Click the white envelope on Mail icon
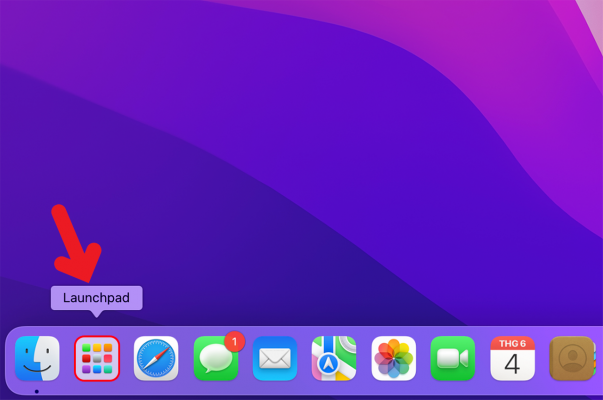This screenshot has height=400, width=603. point(275,359)
